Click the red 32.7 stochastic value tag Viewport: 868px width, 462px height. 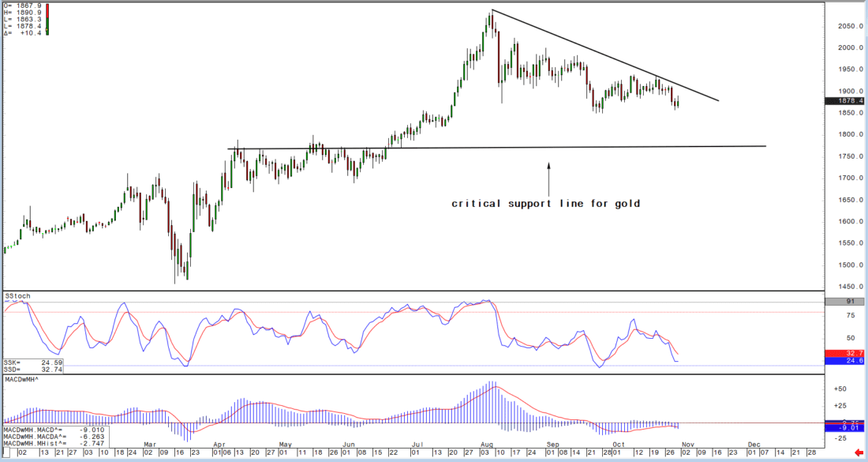[x=844, y=354]
